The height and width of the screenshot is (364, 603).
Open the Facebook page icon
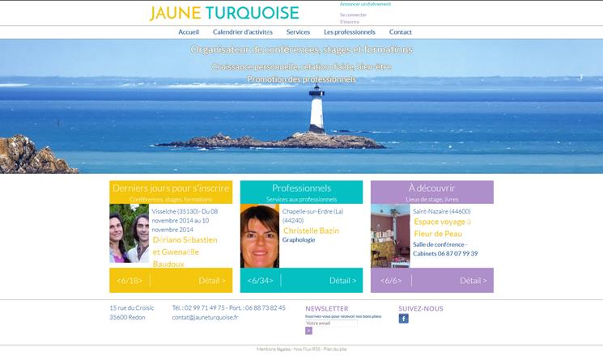[x=403, y=319]
